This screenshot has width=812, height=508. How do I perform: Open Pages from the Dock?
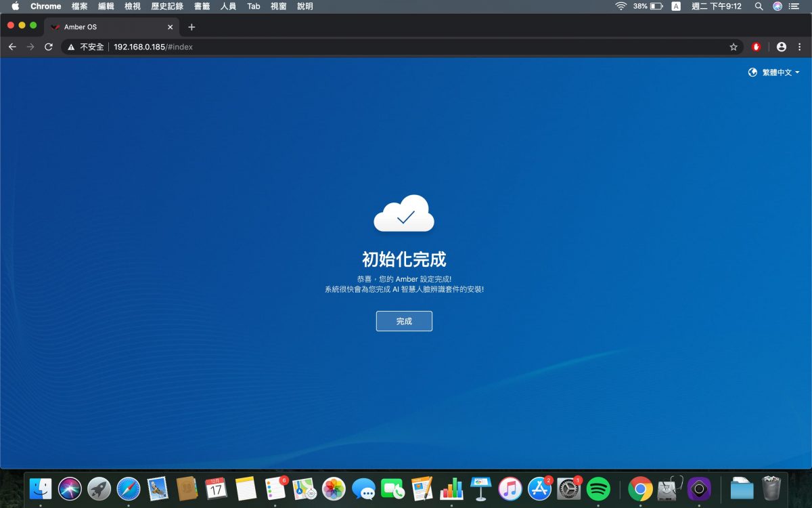[422, 488]
